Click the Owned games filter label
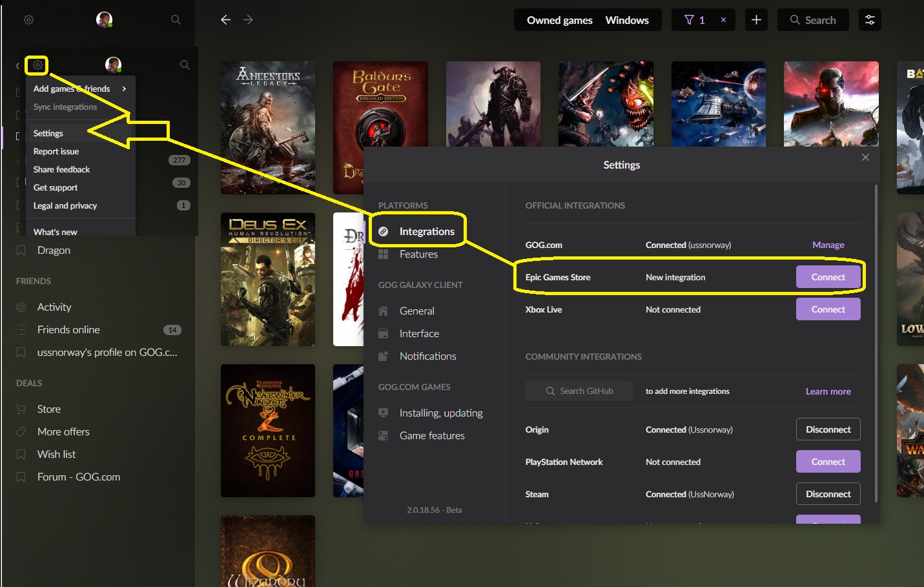924x587 pixels. [x=560, y=20]
